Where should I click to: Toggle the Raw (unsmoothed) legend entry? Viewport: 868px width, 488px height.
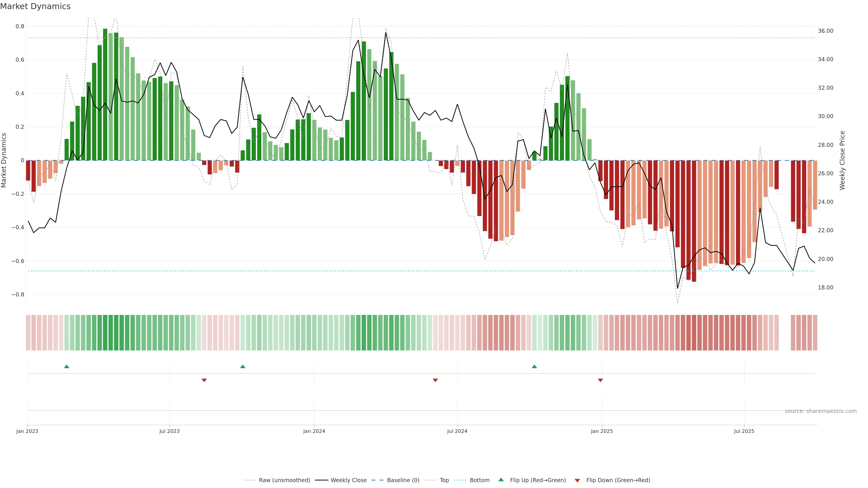pos(284,480)
